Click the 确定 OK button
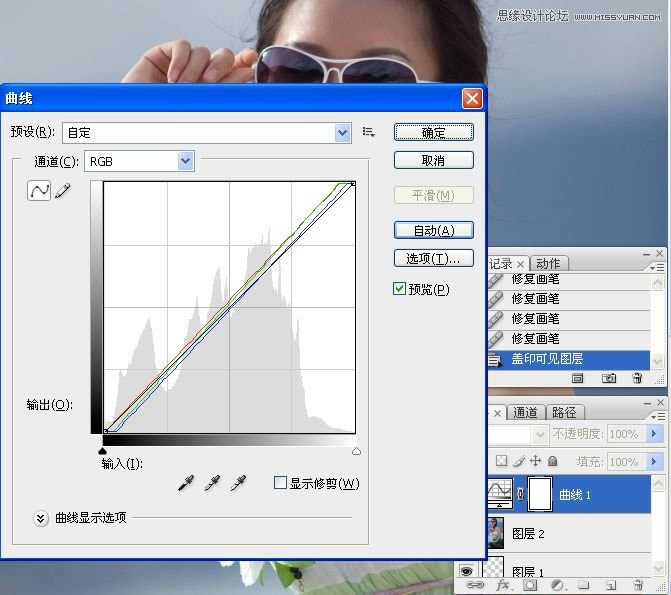This screenshot has width=671, height=595. [x=433, y=132]
